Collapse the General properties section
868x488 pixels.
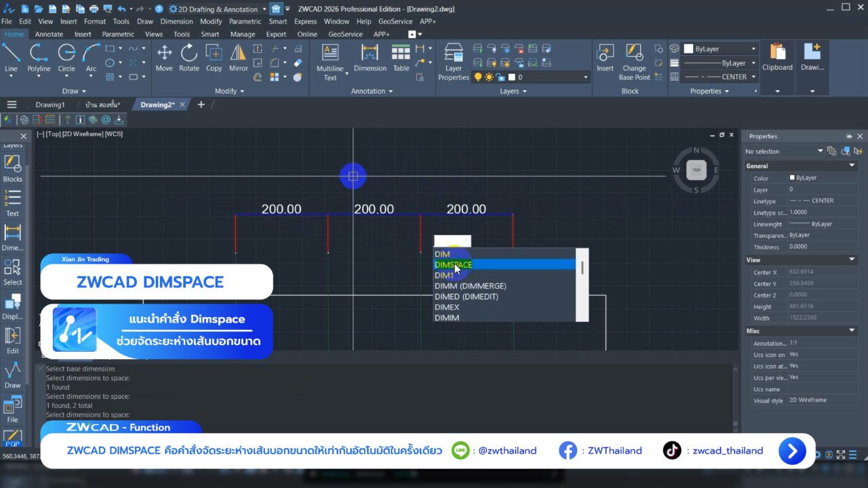coord(852,165)
